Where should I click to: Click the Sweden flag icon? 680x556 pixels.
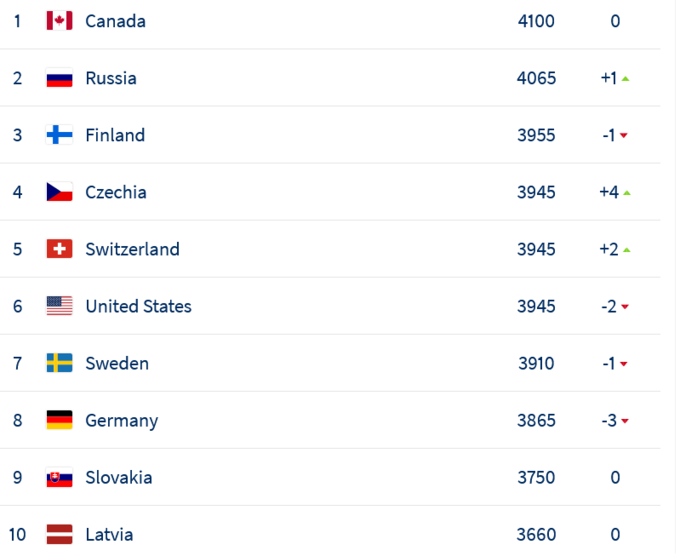(59, 363)
